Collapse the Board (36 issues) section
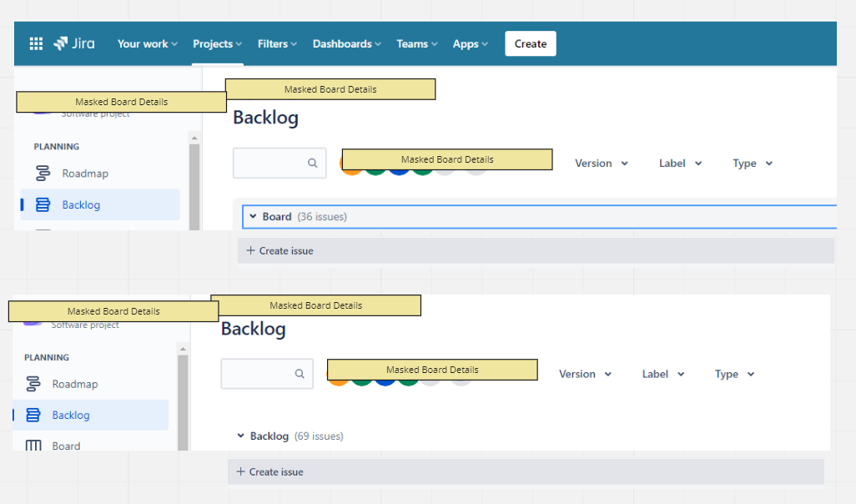Viewport: 856px width, 504px height. (253, 216)
